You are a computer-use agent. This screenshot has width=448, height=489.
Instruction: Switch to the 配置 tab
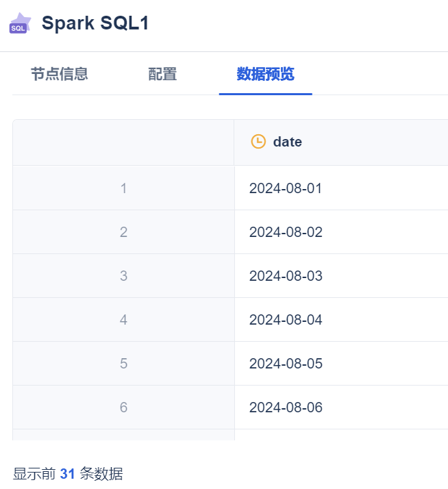[x=162, y=74]
